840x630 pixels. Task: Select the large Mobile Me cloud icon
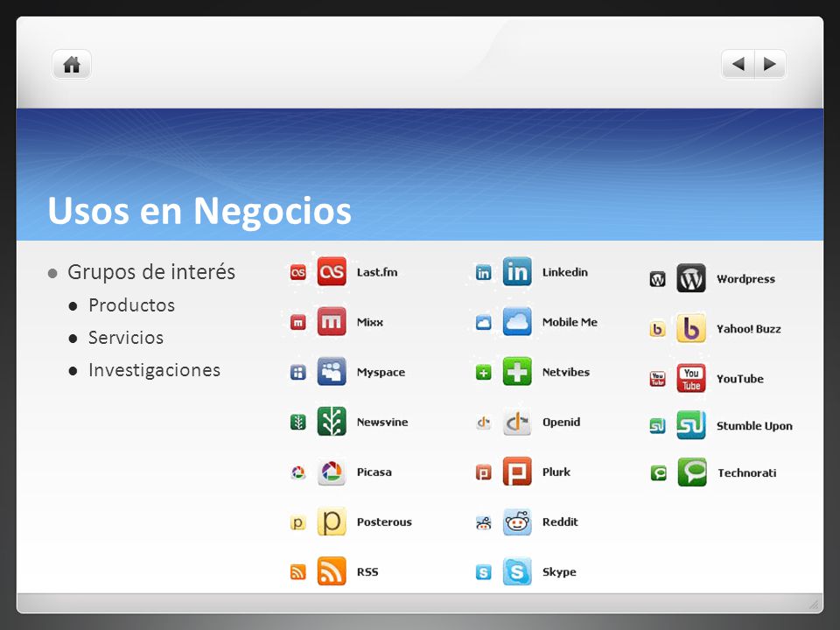(517, 321)
